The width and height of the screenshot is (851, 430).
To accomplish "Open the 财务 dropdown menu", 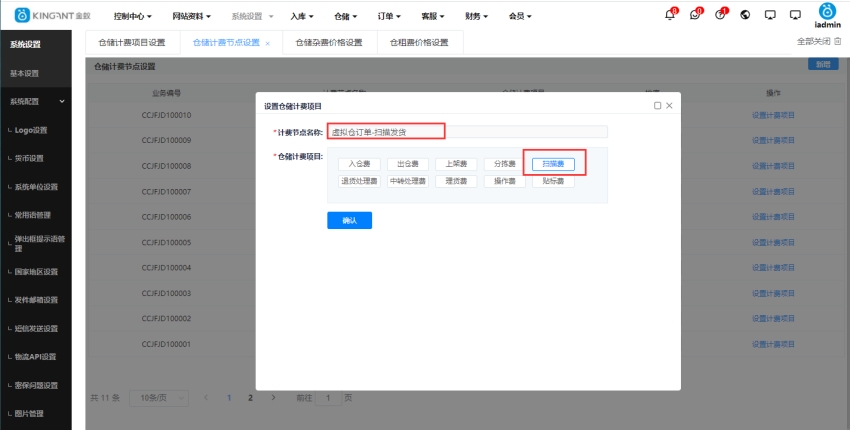I will point(476,16).
